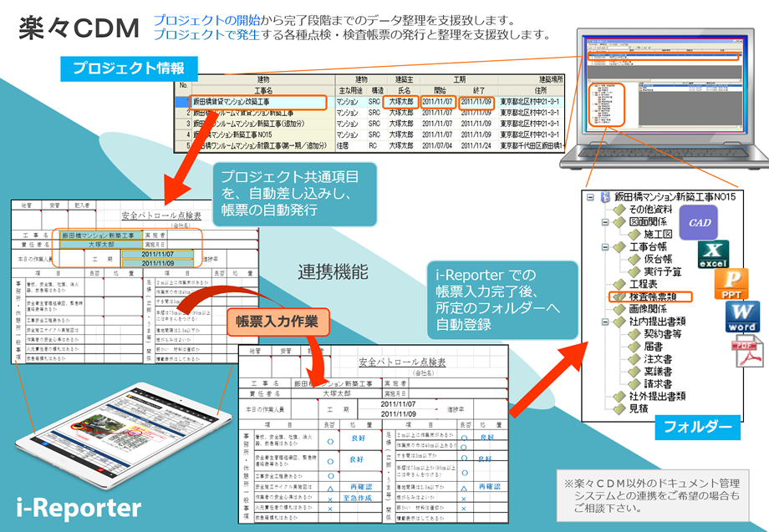The image size is (769, 532).
Task: Click the folder icon of 工程表
Action: [x=619, y=284]
